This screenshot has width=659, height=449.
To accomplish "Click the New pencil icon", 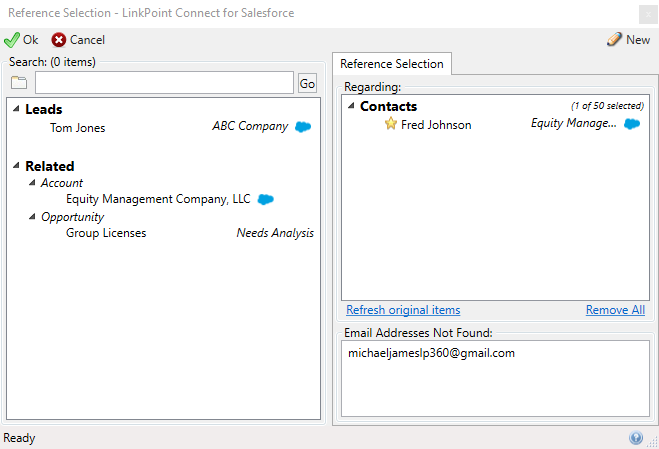I will (x=614, y=40).
